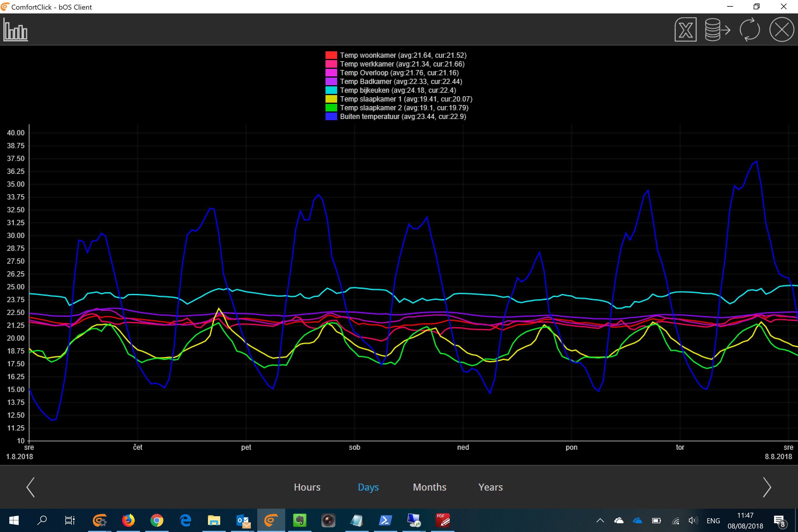Viewport: 798px width, 532px height.
Task: Open Evernote from the taskbar
Action: point(300,520)
